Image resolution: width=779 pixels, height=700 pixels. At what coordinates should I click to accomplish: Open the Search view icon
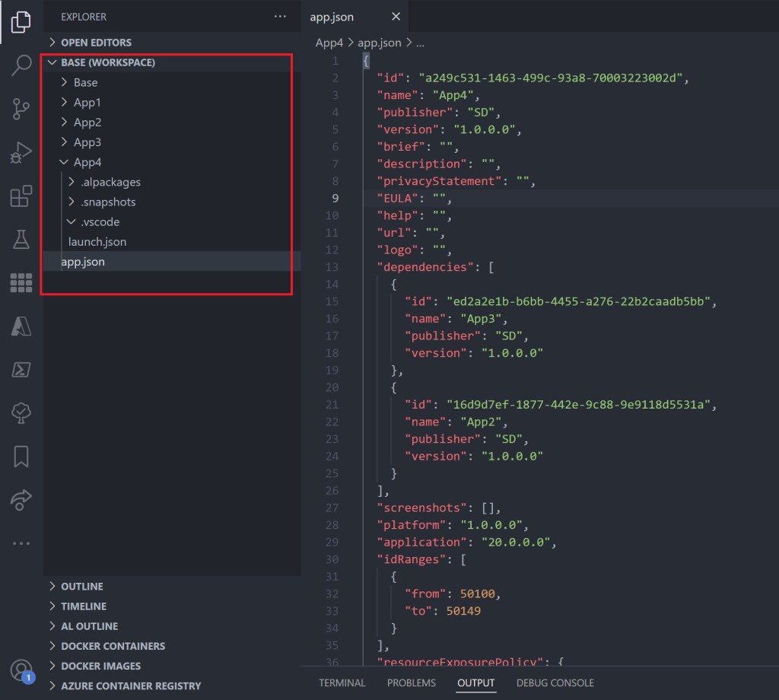pyautogui.click(x=21, y=65)
